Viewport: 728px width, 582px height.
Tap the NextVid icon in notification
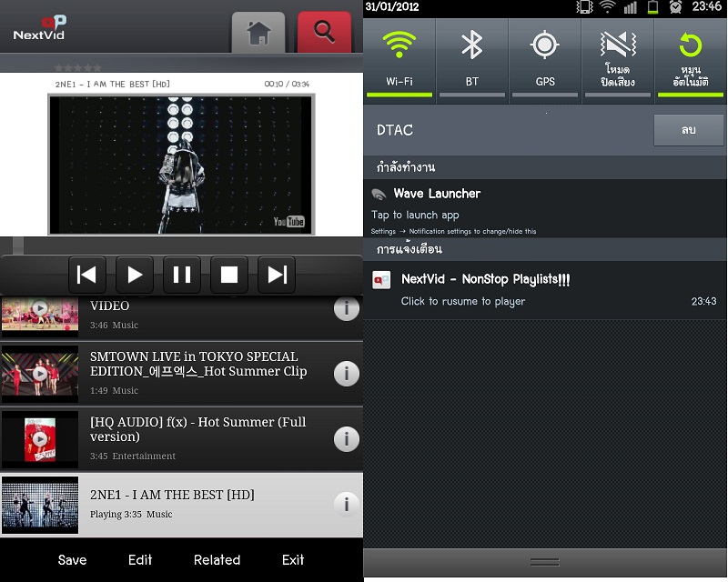pos(381,280)
